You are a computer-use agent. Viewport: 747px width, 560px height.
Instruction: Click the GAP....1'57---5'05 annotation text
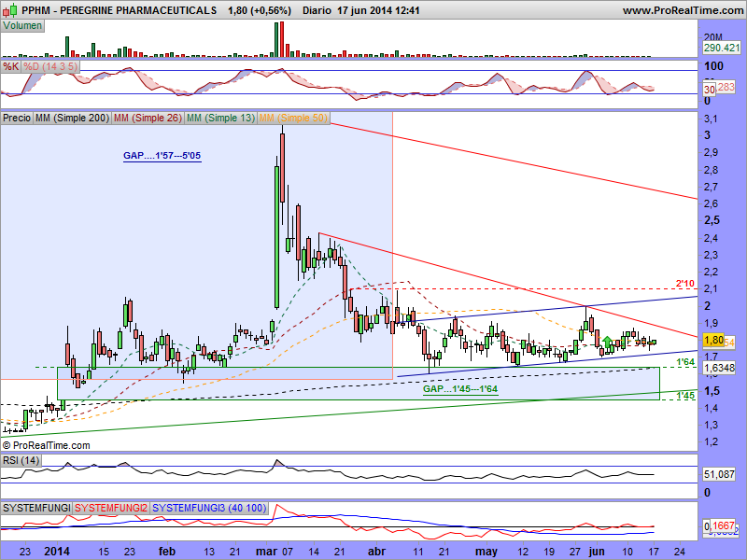coord(162,156)
